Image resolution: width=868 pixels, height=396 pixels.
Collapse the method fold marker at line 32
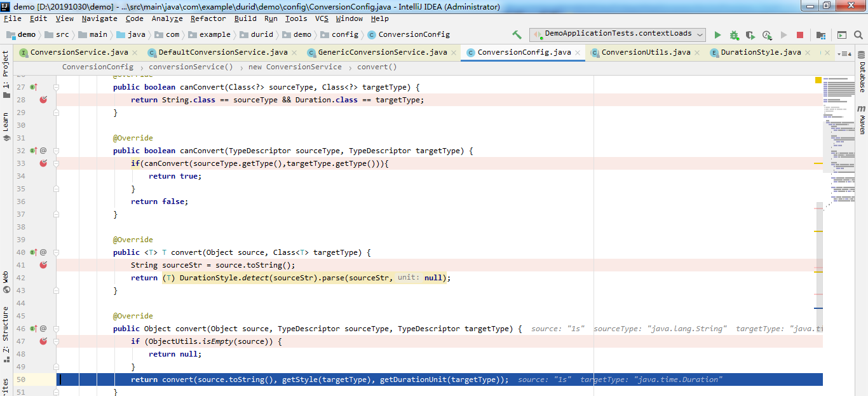pos(56,151)
